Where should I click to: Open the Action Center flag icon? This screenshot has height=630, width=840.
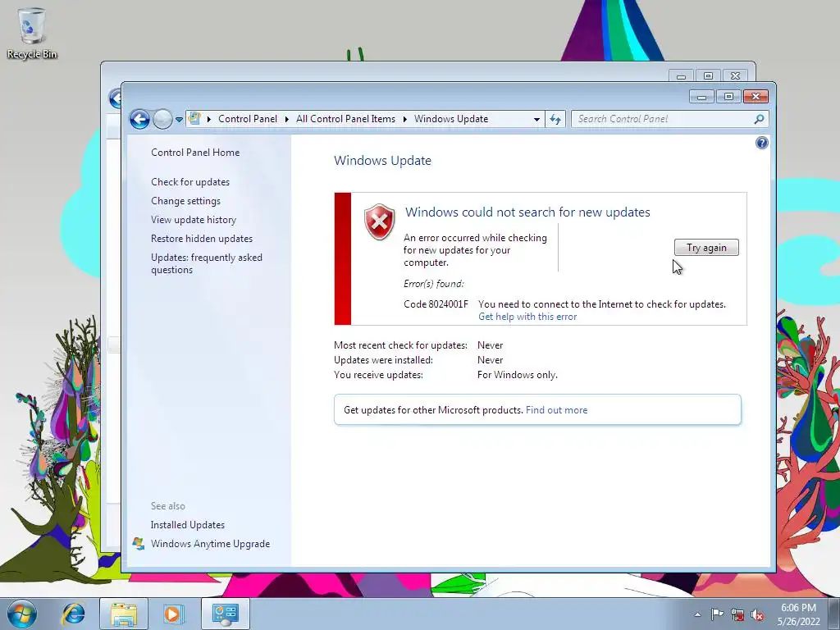point(717,614)
